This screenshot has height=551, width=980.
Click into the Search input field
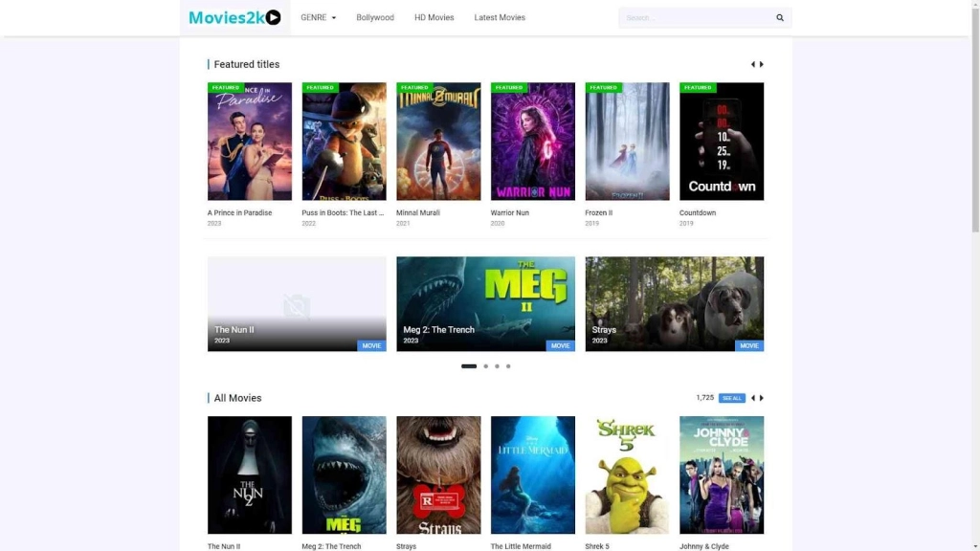click(x=694, y=18)
